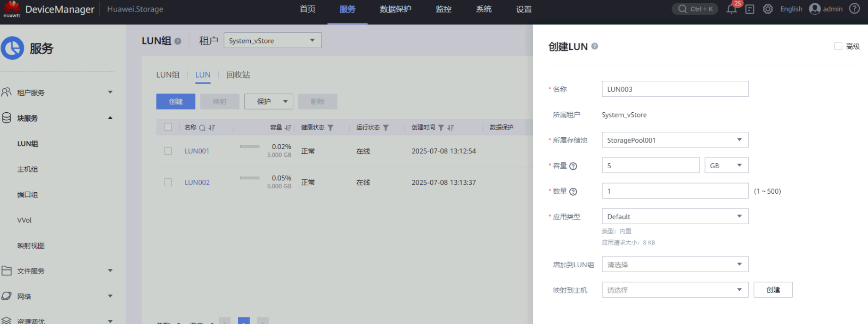Open the help question mark icon

(855, 9)
